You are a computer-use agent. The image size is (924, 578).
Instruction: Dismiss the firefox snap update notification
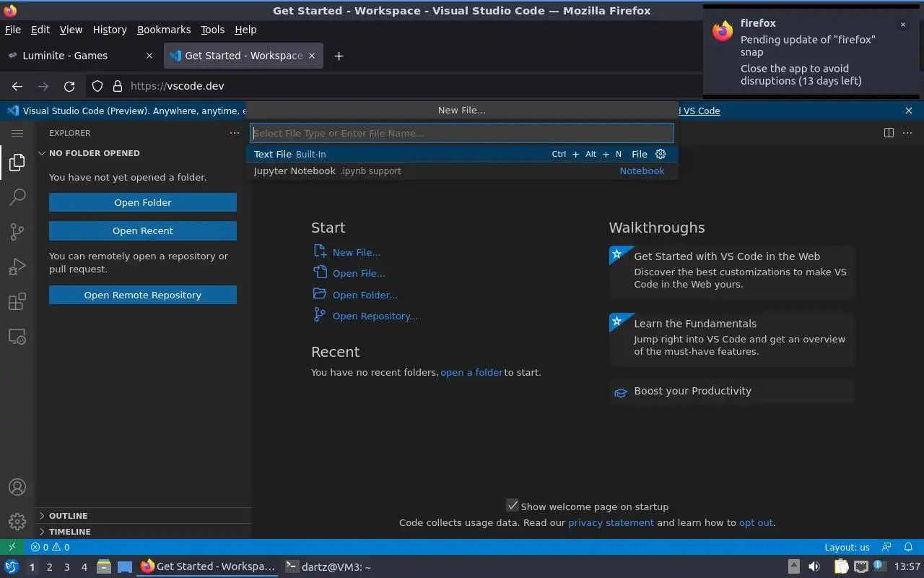click(x=902, y=25)
